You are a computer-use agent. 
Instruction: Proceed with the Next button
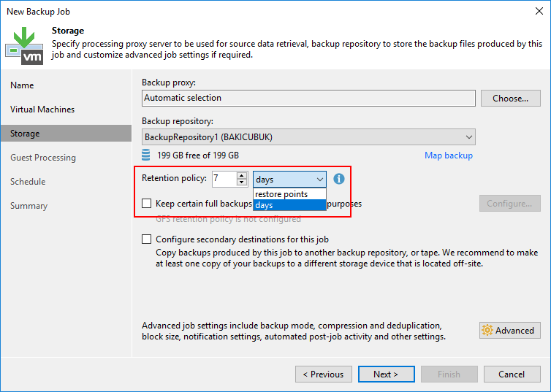coord(385,374)
